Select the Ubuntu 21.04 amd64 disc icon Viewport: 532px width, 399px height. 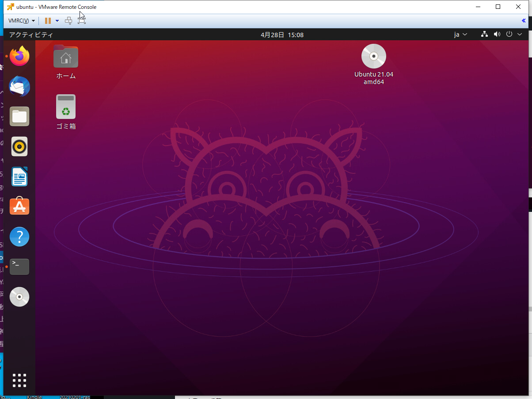tap(374, 65)
